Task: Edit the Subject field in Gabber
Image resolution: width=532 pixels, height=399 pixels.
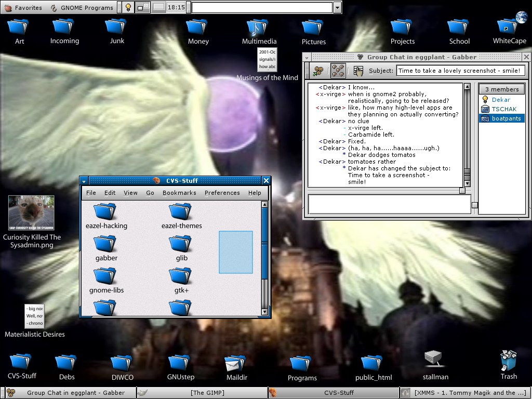Action: 460,71
